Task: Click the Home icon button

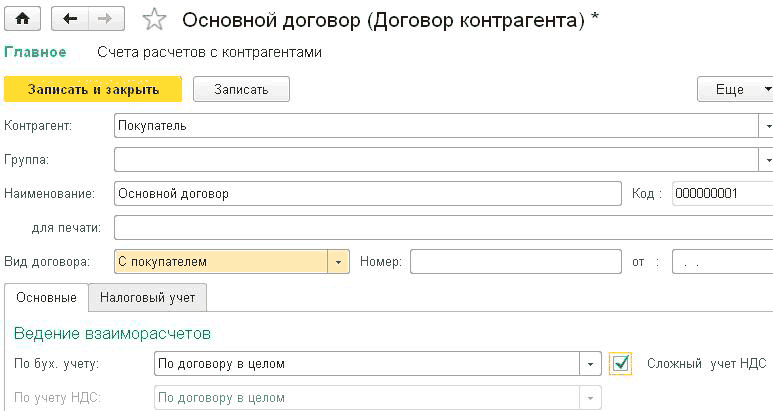Action: coord(22,19)
